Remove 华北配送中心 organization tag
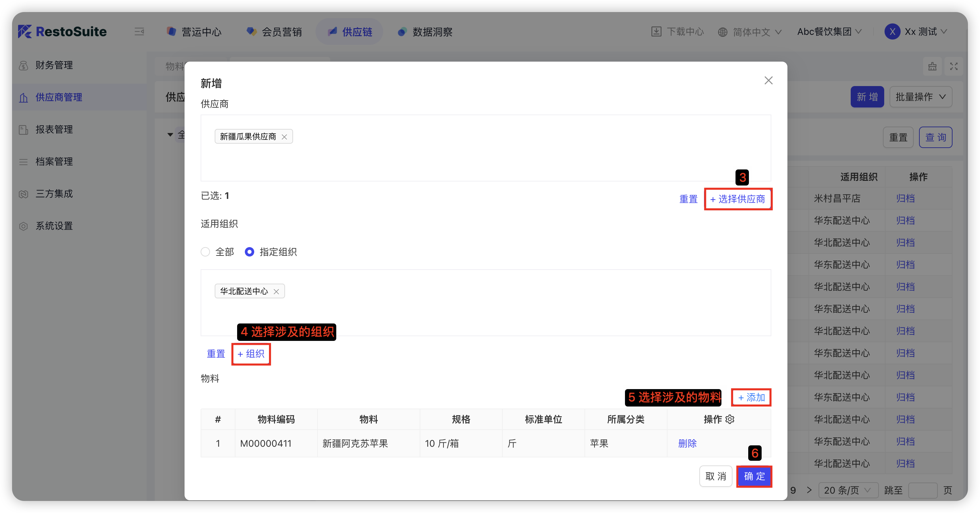Viewport: 980px width, 513px height. 276,292
